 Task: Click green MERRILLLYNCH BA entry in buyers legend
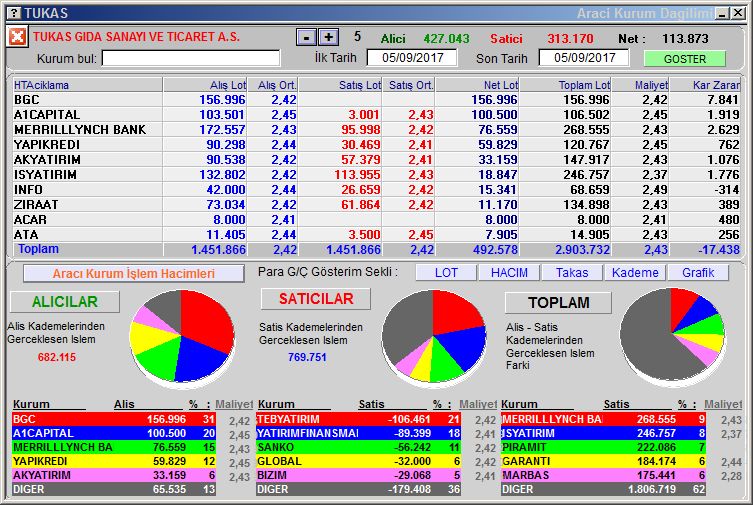(x=114, y=447)
